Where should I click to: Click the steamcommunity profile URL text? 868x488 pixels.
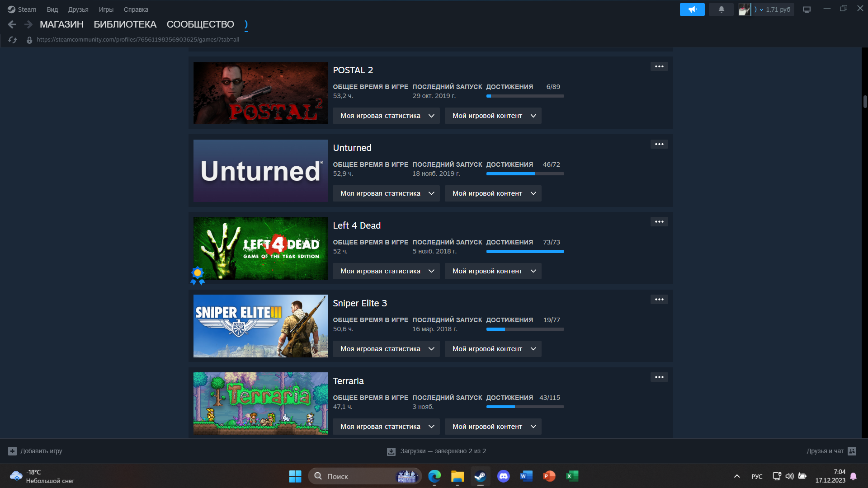click(138, 40)
